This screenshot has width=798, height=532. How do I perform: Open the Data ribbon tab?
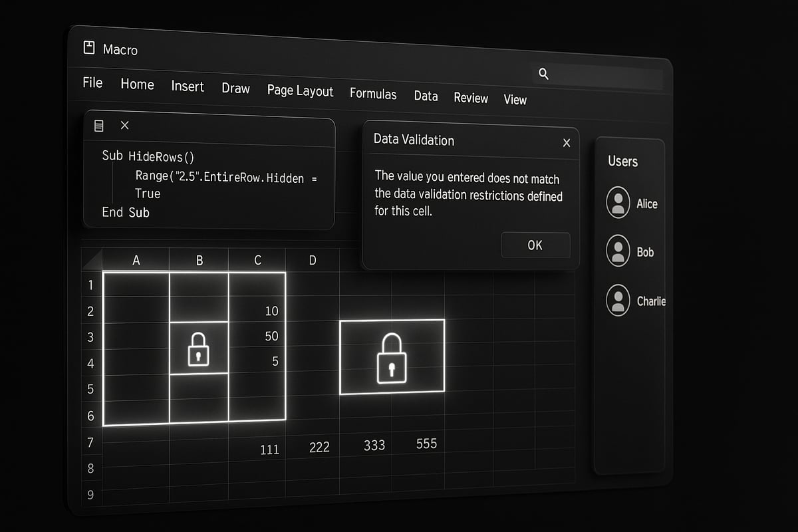[x=426, y=96]
